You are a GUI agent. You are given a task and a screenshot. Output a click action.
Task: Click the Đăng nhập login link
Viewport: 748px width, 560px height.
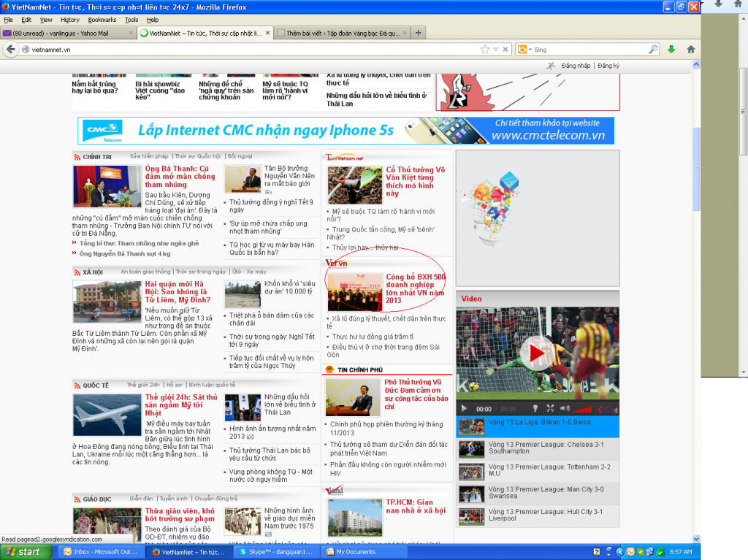click(x=576, y=66)
